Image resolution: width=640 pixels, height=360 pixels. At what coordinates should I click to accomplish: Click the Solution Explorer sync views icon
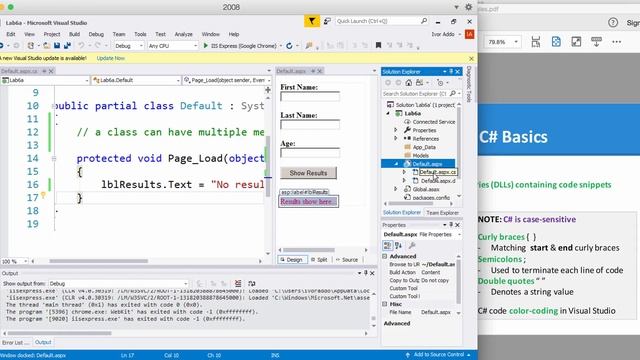[x=419, y=83]
